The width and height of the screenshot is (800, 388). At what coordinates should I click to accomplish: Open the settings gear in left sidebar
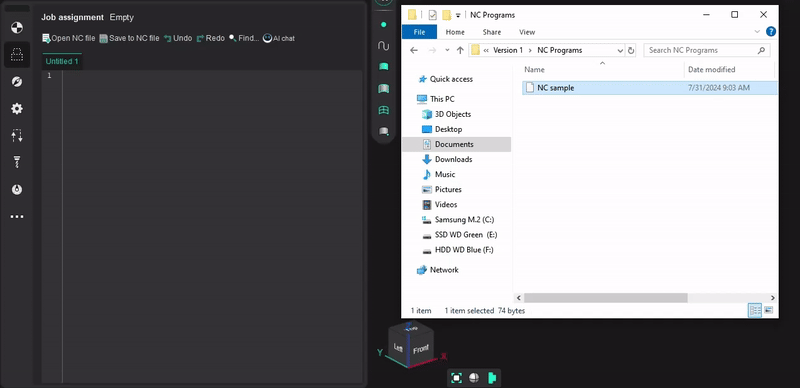pyautogui.click(x=17, y=109)
